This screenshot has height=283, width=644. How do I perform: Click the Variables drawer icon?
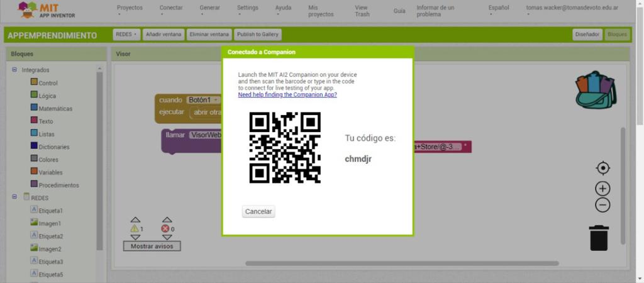[34, 171]
